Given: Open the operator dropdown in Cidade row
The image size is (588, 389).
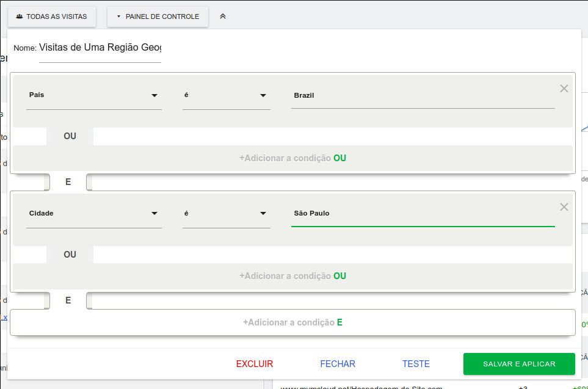Looking at the screenshot, I should pyautogui.click(x=226, y=214).
